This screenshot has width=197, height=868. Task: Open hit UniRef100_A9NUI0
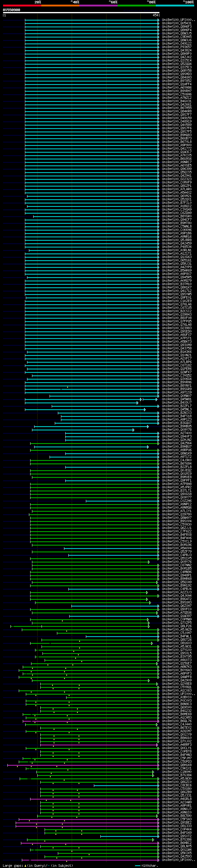tap(177, 812)
